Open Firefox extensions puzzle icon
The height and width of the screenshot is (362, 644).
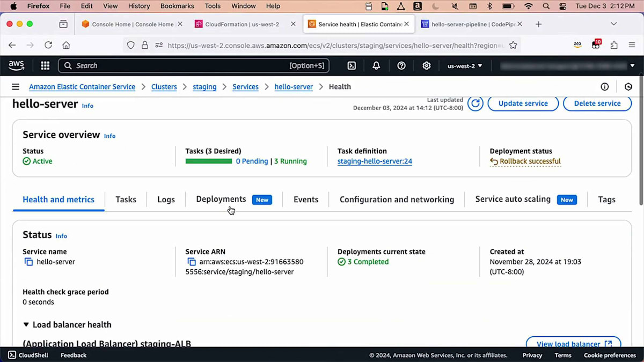click(x=613, y=46)
